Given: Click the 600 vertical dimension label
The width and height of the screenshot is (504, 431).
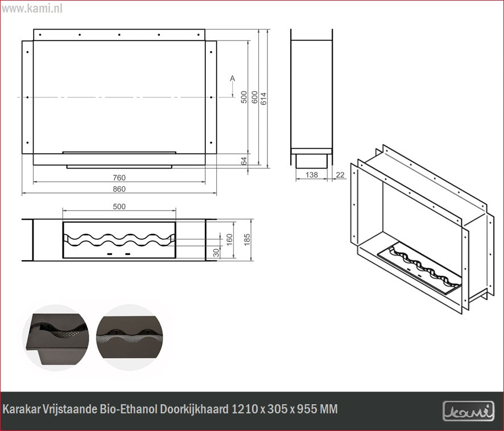Looking at the screenshot, I should pyautogui.click(x=254, y=98).
